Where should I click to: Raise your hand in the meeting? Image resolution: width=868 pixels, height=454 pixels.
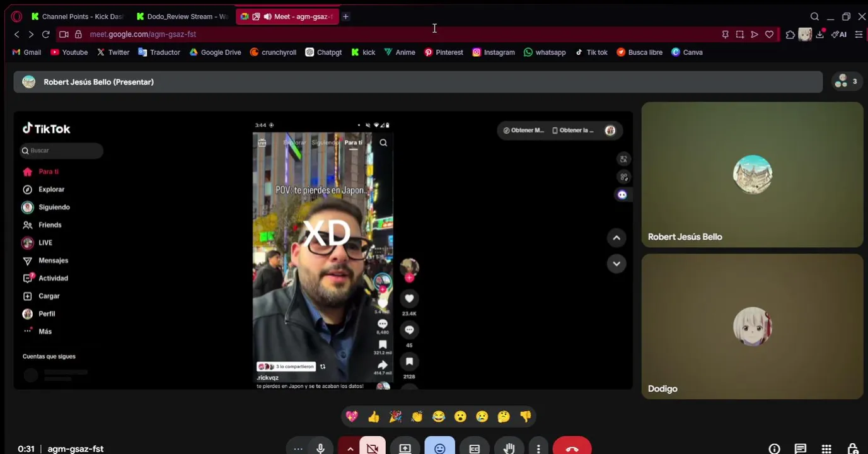509,448
